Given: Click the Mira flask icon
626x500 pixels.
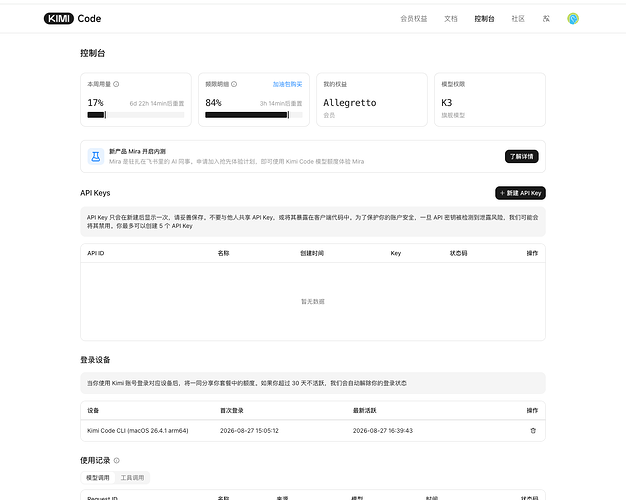Looking at the screenshot, I should tap(96, 156).
